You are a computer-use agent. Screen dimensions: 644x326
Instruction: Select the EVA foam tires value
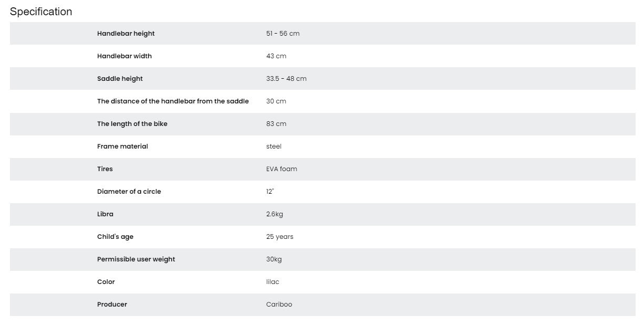point(281,169)
